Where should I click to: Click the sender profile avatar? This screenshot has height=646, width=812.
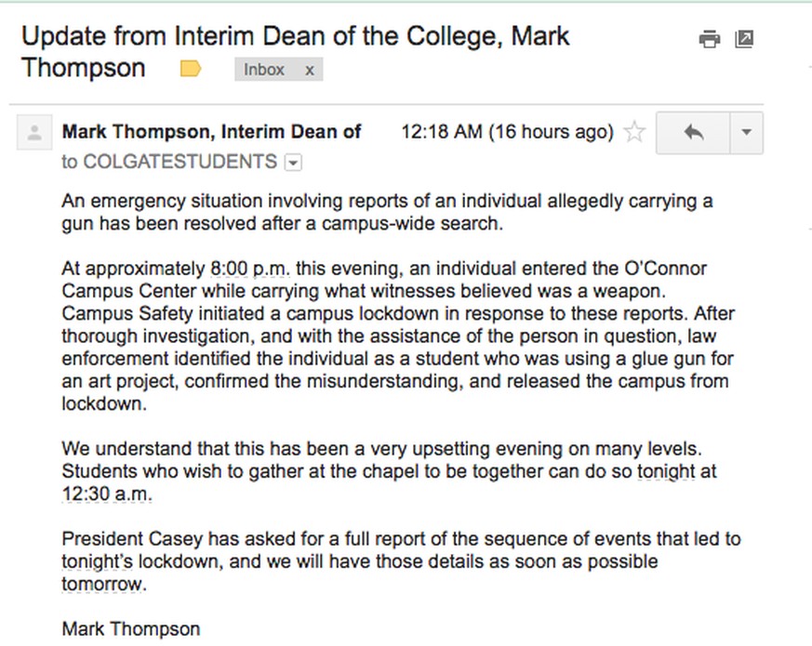(x=34, y=133)
